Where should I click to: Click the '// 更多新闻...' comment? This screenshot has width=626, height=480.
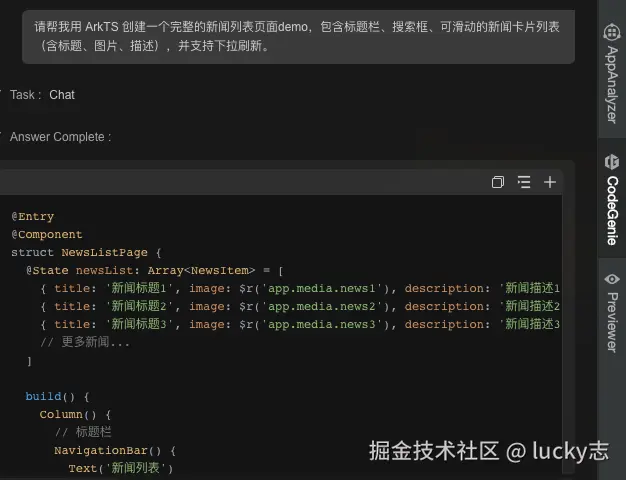tap(85, 342)
